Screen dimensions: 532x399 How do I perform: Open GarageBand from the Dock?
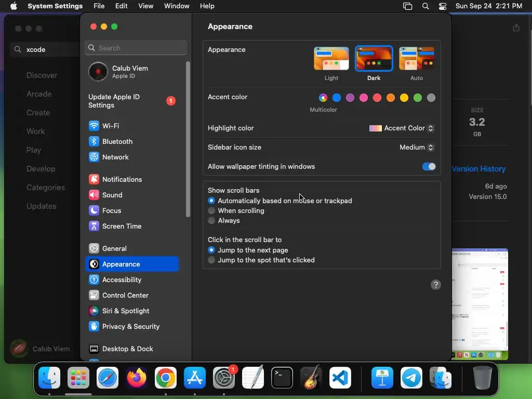click(x=311, y=378)
